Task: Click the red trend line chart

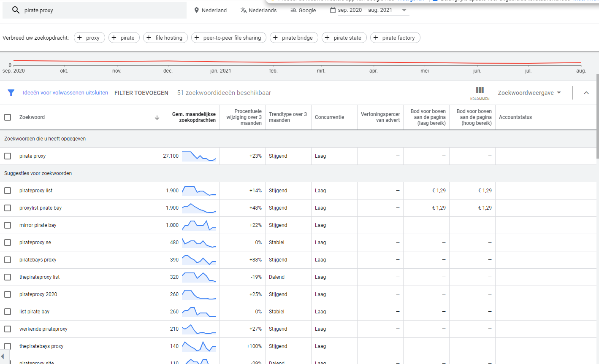Action: tap(297, 62)
